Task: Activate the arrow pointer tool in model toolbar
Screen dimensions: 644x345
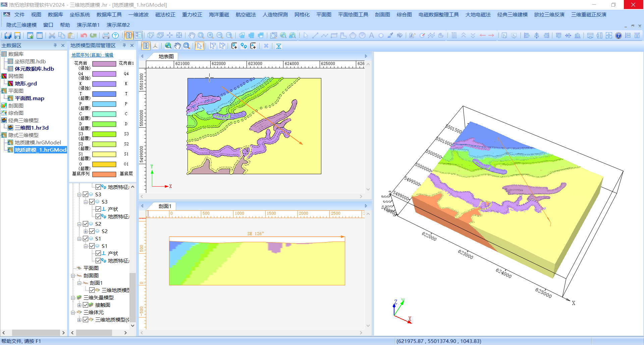Action: pyautogui.click(x=199, y=46)
